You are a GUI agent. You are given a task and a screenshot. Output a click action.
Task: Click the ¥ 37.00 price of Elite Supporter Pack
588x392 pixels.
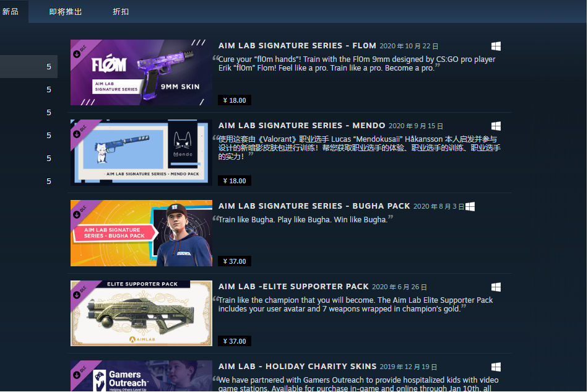point(235,341)
